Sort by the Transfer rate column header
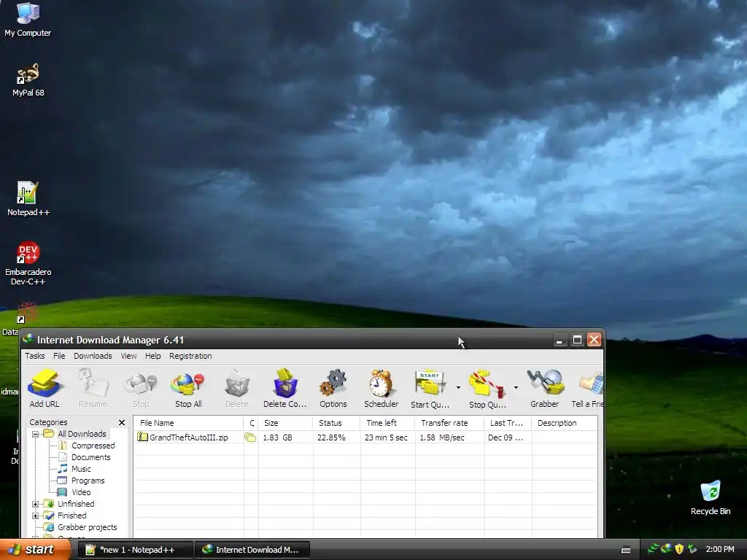This screenshot has height=560, width=747. tap(449, 423)
